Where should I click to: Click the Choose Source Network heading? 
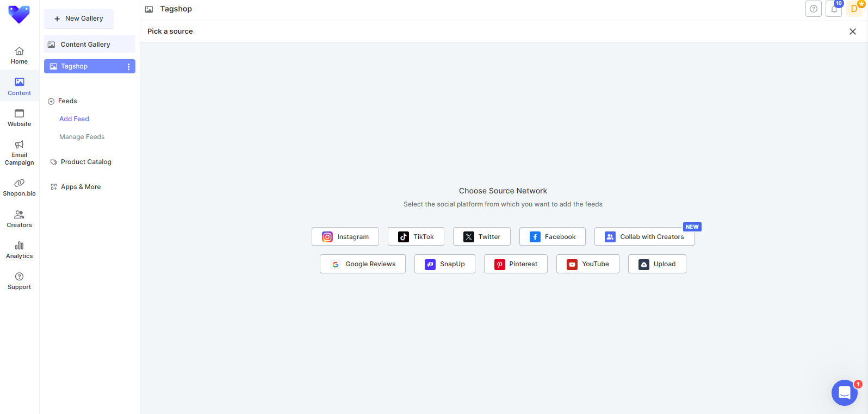tap(503, 191)
